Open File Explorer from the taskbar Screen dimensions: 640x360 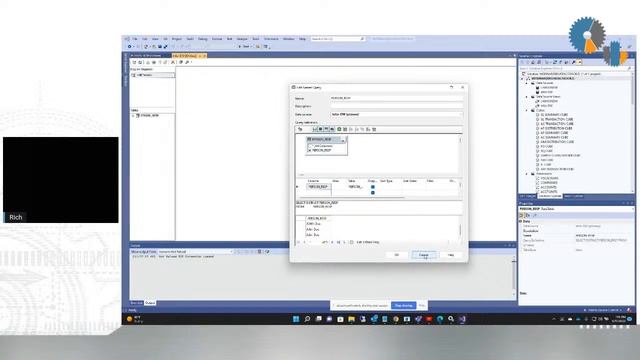351,319
